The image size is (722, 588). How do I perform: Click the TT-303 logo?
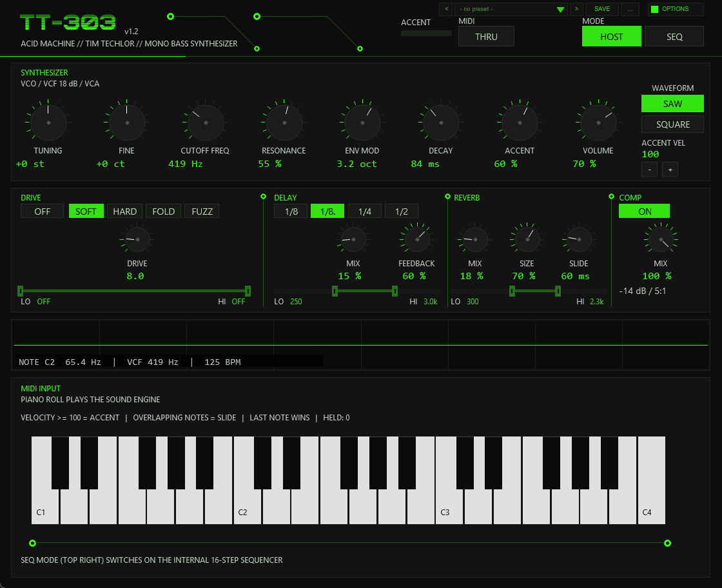[x=68, y=22]
